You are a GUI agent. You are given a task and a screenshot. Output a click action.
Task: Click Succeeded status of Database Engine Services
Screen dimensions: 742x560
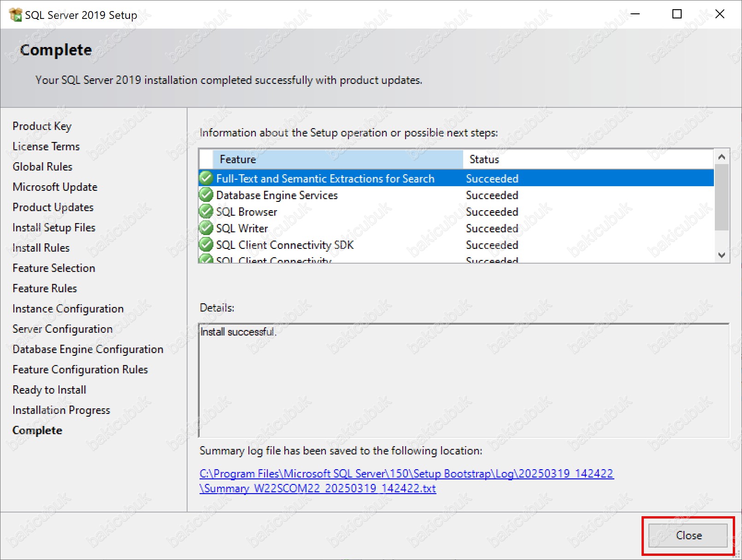492,195
